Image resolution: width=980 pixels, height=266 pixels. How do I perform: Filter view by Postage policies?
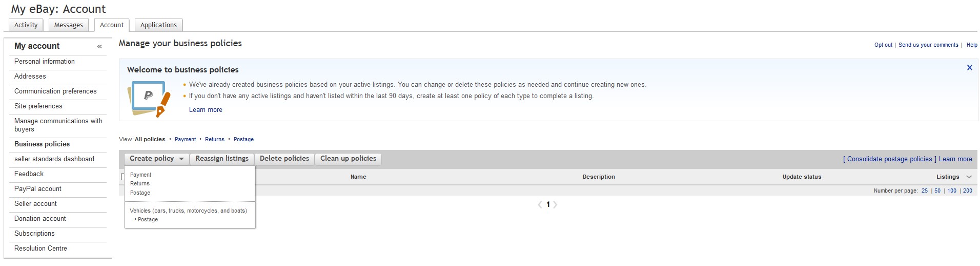(x=243, y=139)
